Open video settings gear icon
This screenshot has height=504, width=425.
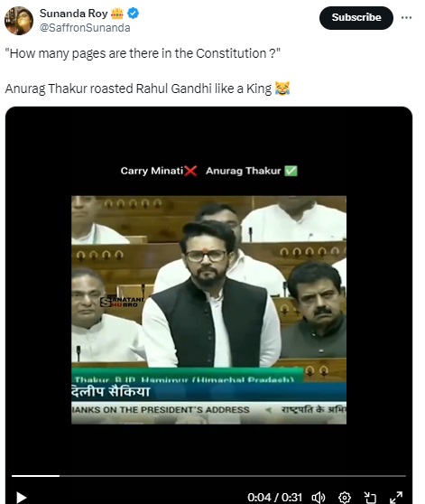click(x=345, y=498)
